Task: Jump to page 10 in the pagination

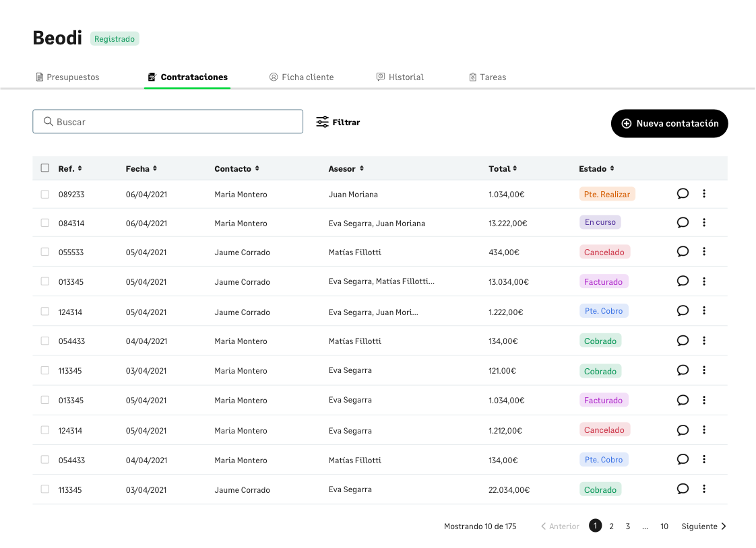Action: [664, 526]
